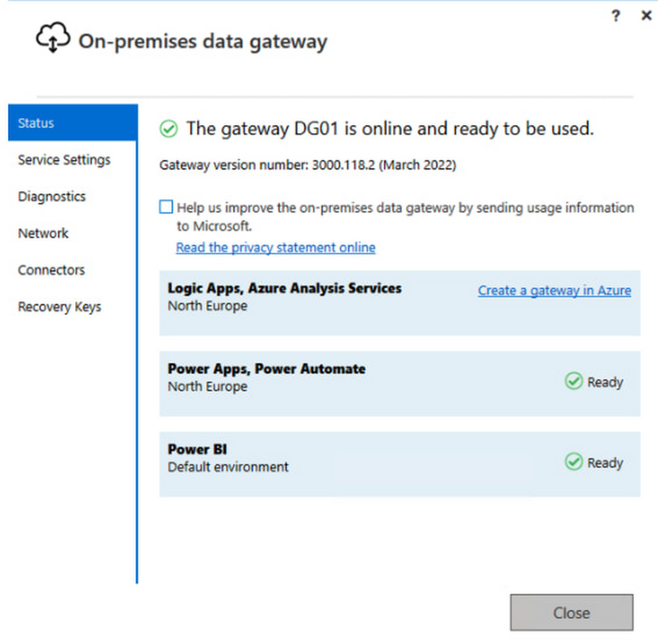
Task: Click Create a gateway in Azure link
Action: [x=554, y=290]
